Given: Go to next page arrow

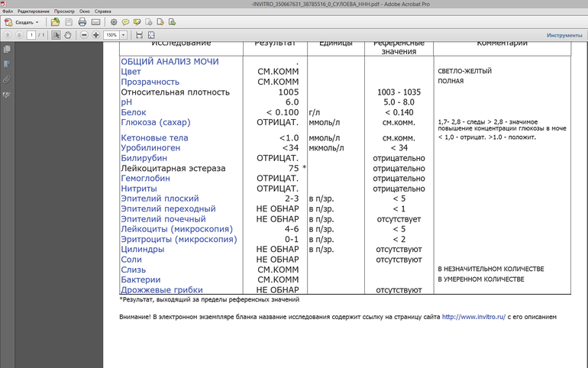Looking at the screenshot, I should (x=19, y=35).
